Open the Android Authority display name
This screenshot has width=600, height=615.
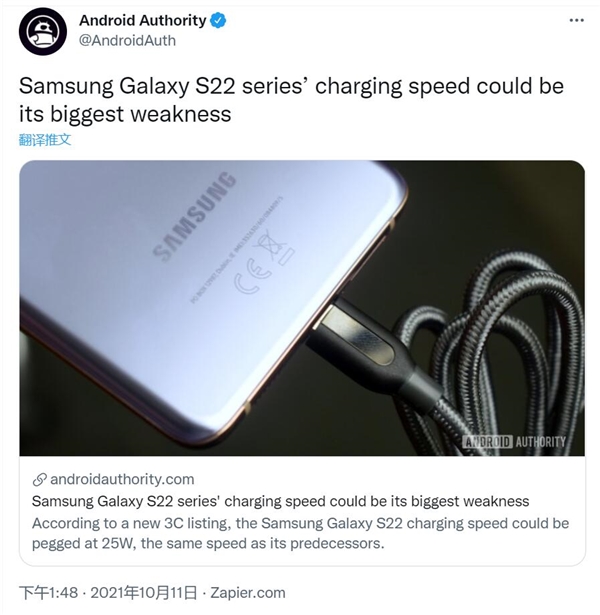pyautogui.click(x=143, y=20)
